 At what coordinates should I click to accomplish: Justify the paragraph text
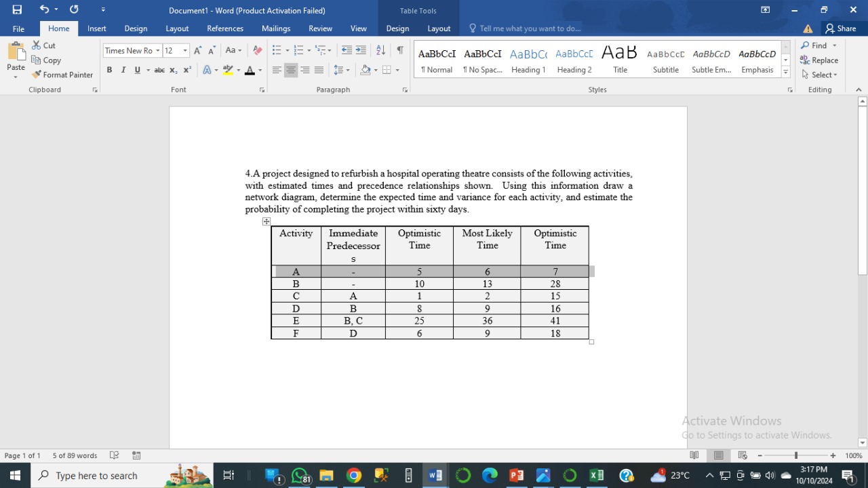319,70
